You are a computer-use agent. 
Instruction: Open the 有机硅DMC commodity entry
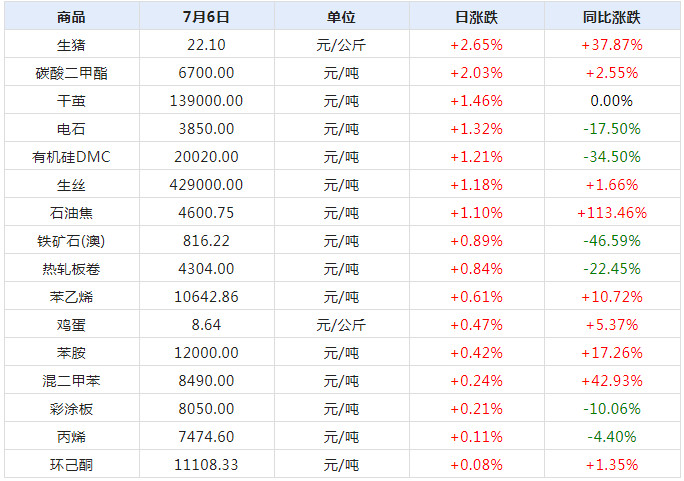click(x=71, y=157)
